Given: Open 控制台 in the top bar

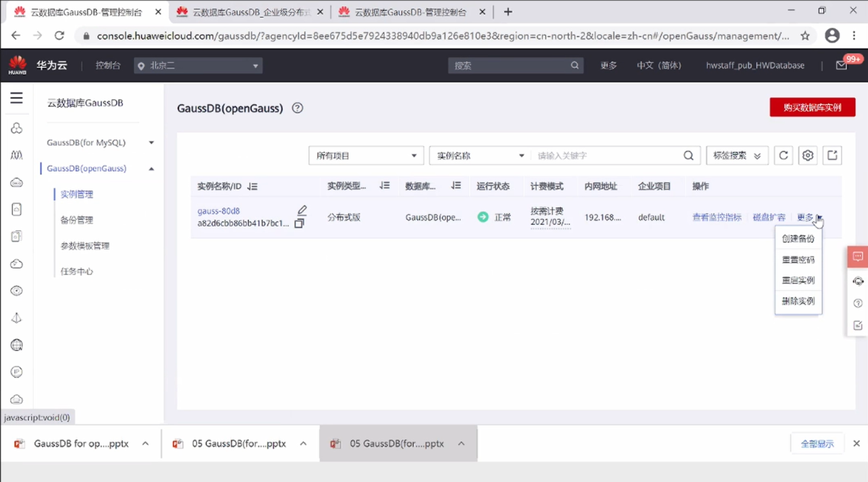Looking at the screenshot, I should (108, 65).
